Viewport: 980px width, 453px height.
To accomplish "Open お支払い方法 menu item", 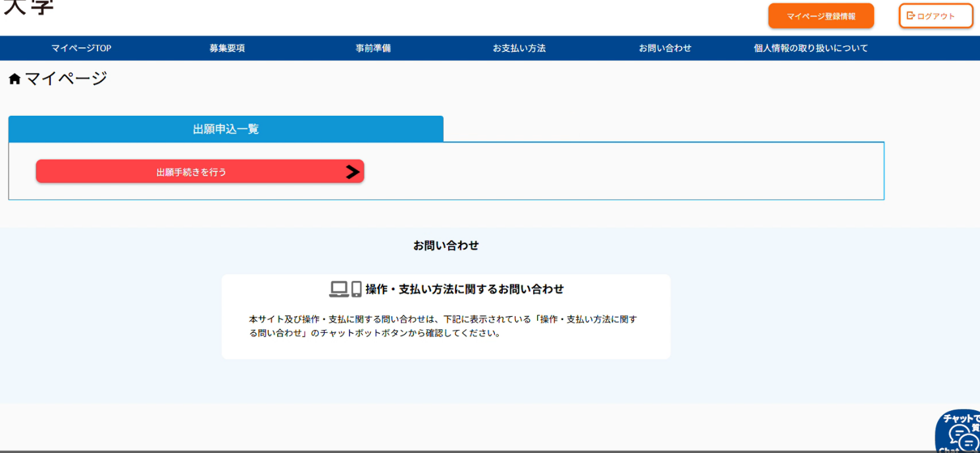I will [x=519, y=48].
